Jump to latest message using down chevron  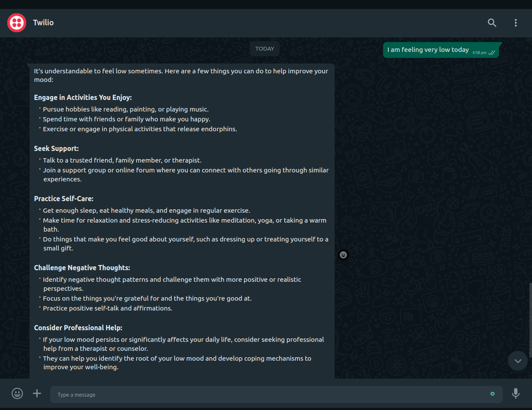click(x=518, y=361)
